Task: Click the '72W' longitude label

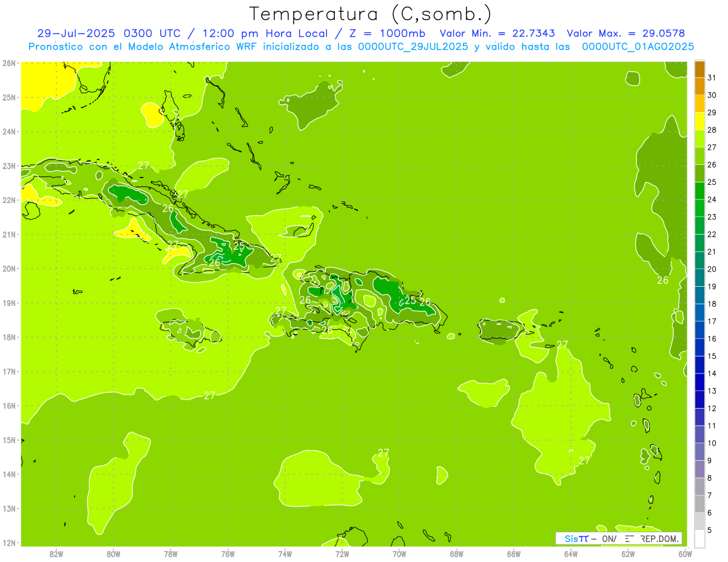Action: [342, 554]
